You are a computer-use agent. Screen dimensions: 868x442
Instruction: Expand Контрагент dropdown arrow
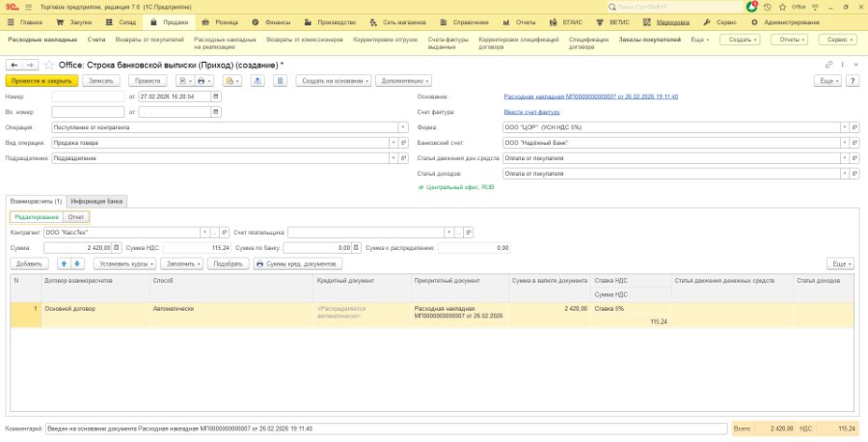point(204,233)
